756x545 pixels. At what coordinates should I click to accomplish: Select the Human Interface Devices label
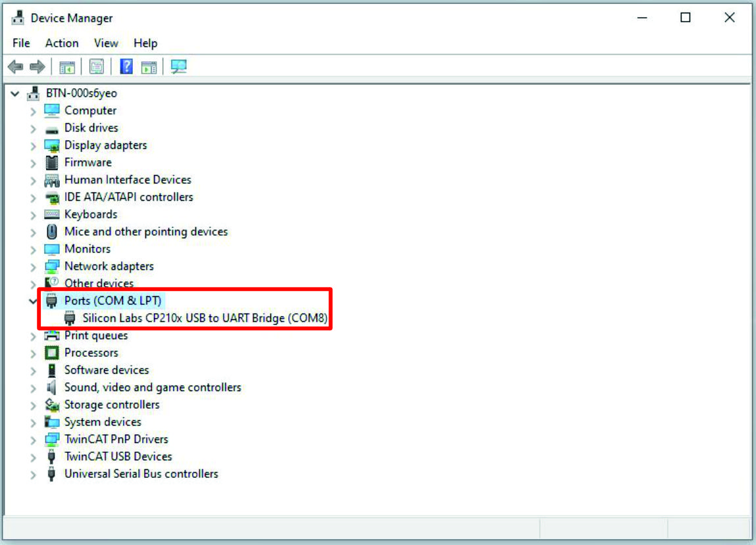(x=128, y=180)
